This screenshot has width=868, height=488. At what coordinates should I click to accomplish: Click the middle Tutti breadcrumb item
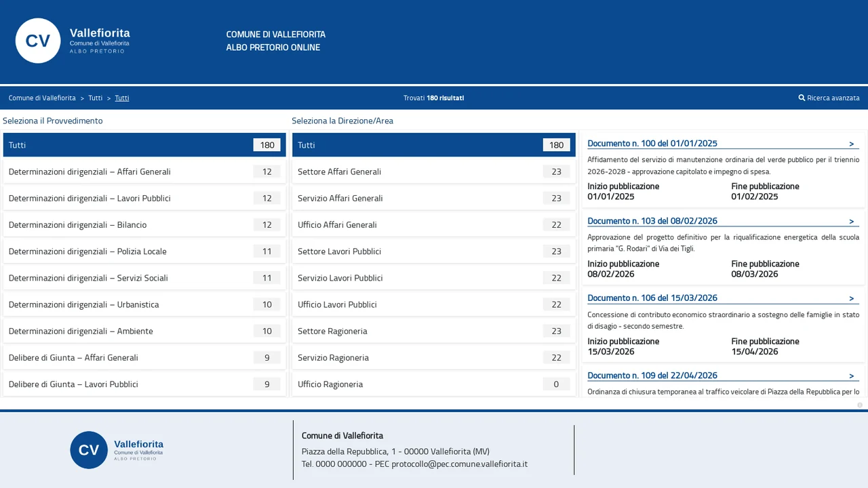pos(95,98)
